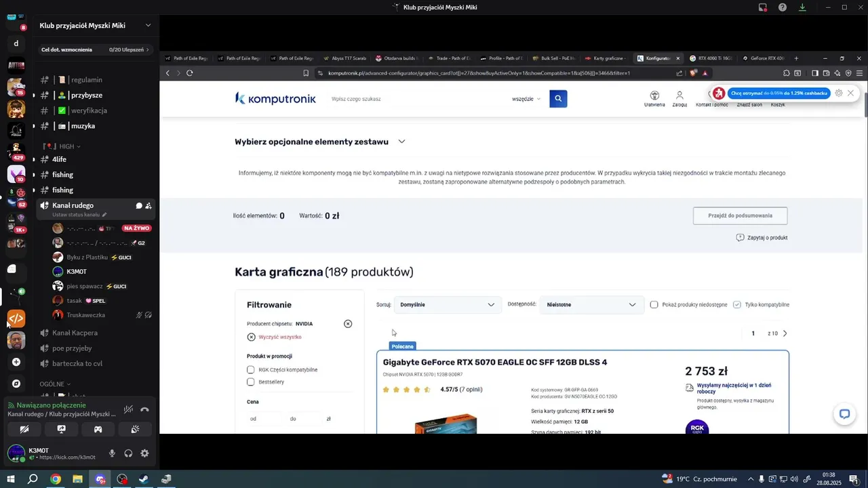Open Discord user settings gear
The image size is (868, 488).
coord(144,453)
